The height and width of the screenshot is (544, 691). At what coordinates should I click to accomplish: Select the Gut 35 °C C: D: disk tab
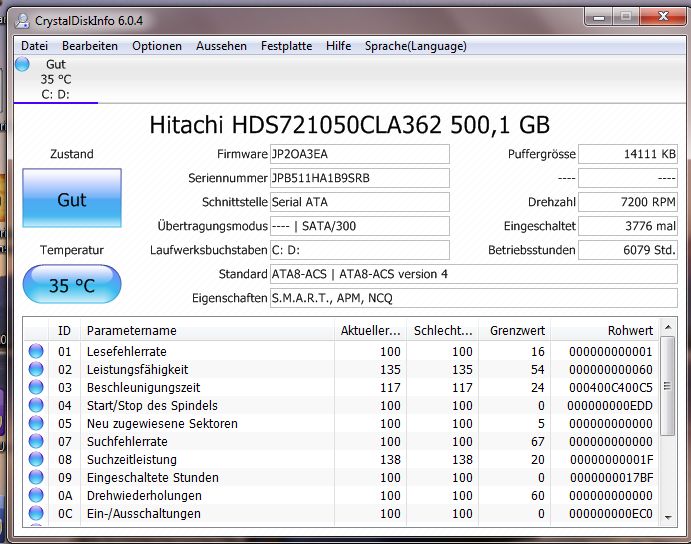(x=56, y=79)
